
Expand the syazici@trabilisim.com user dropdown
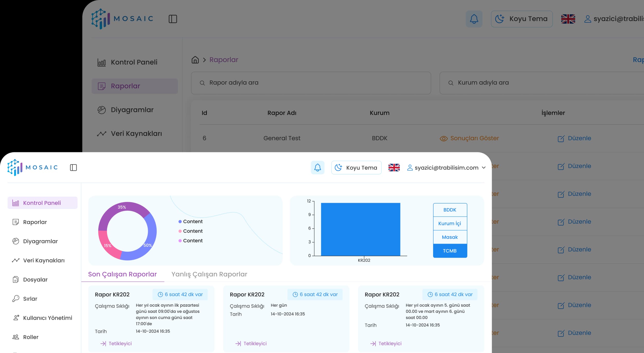click(x=446, y=167)
